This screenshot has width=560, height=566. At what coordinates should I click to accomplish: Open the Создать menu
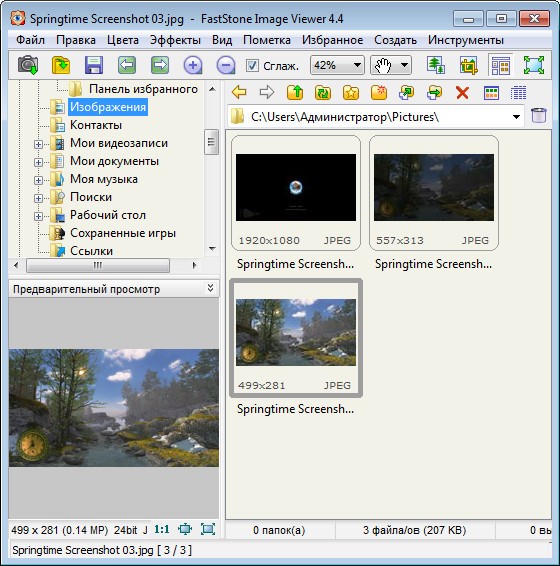pos(395,40)
